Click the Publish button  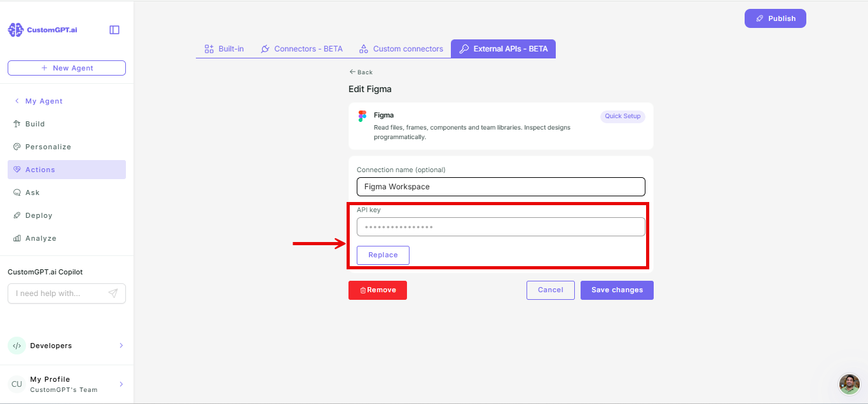click(775, 18)
